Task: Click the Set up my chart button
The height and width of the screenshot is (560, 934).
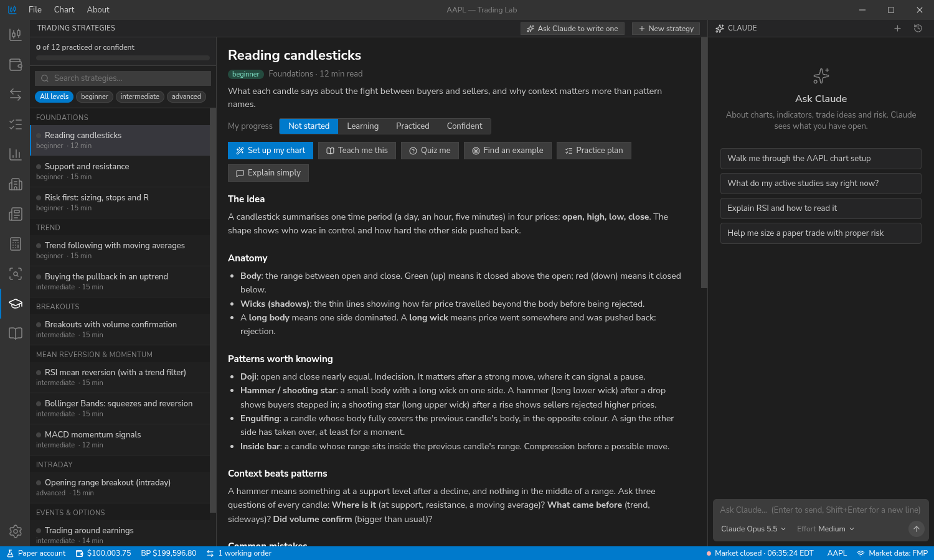Action: coord(270,151)
